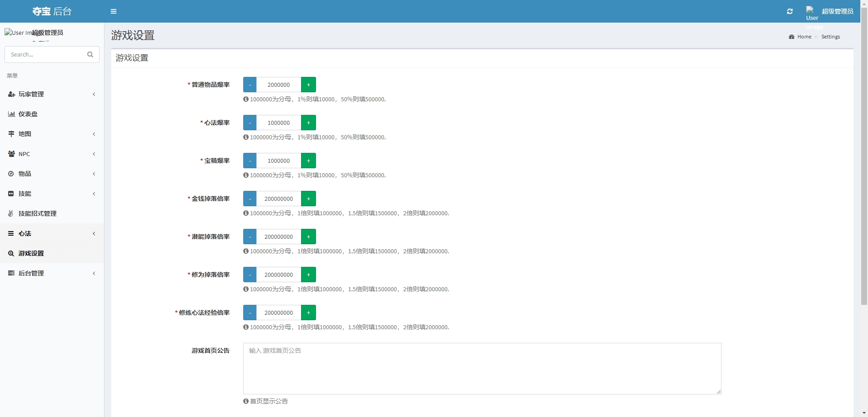Click the 仪表盘 bar chart icon
This screenshot has width=868, height=417.
click(x=11, y=114)
